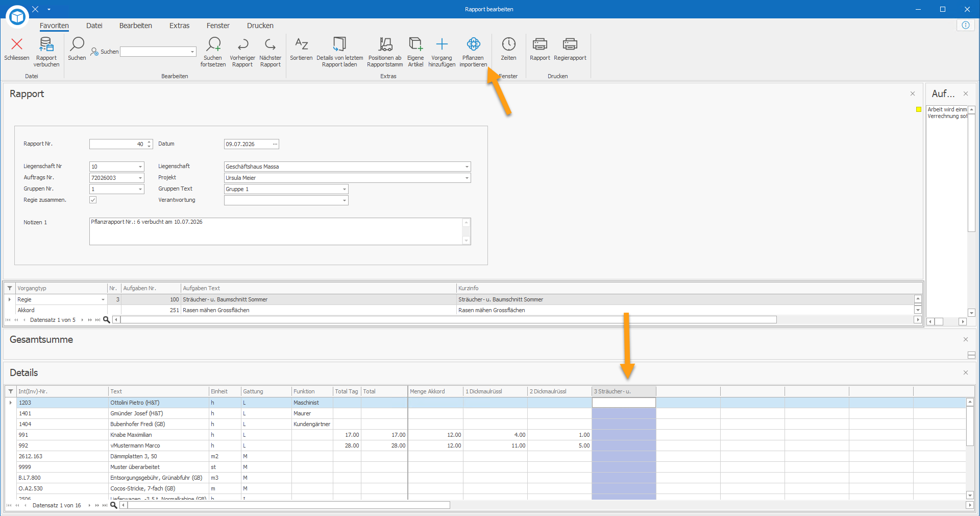
Task: Open the Datei ribbon tab
Action: pos(94,26)
